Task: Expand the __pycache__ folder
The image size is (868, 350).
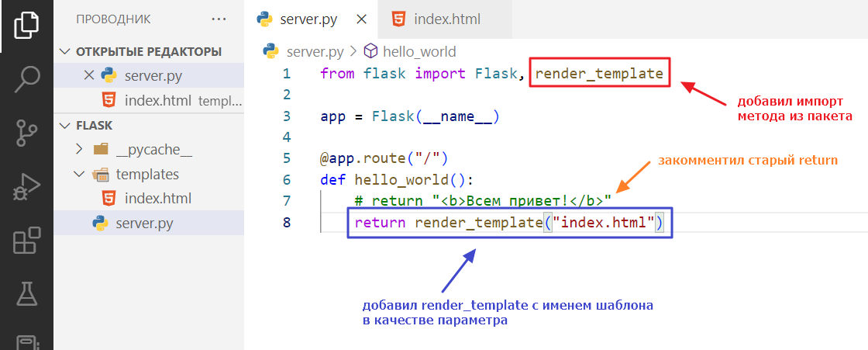Action: click(78, 149)
